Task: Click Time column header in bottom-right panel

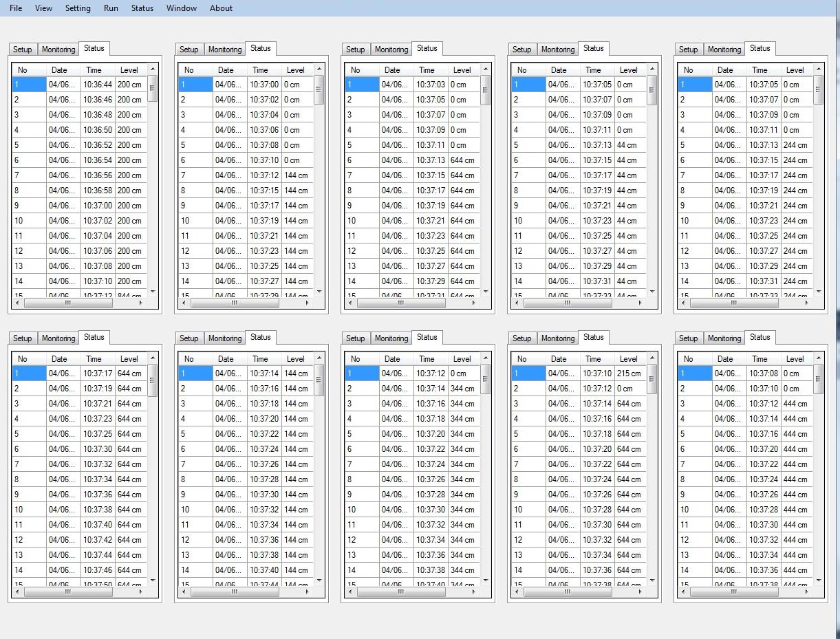Action: (x=760, y=359)
